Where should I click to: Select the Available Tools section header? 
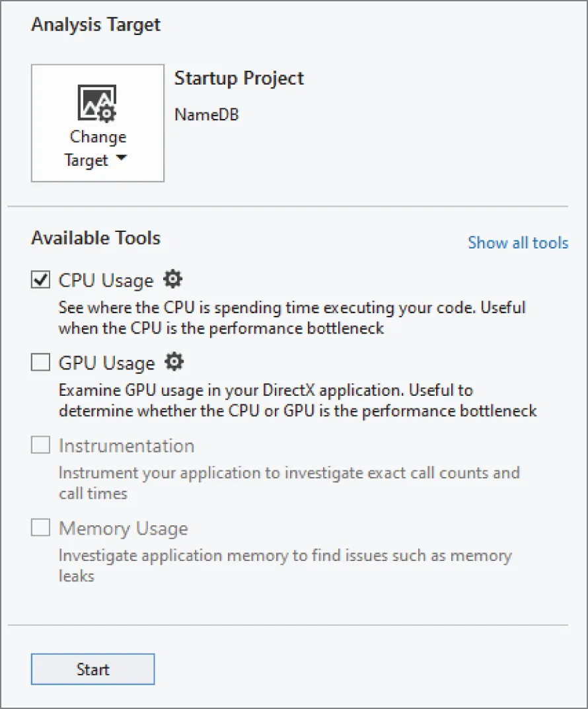(x=95, y=238)
